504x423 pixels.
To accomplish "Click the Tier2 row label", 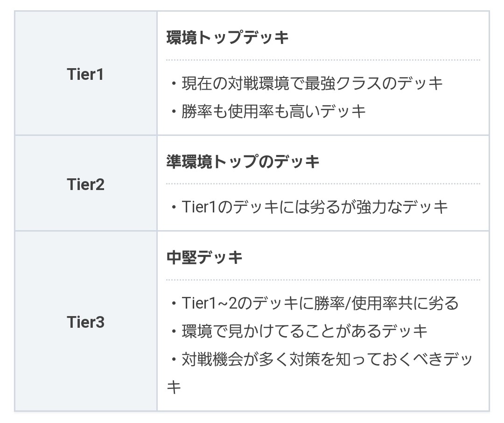I will point(85,184).
